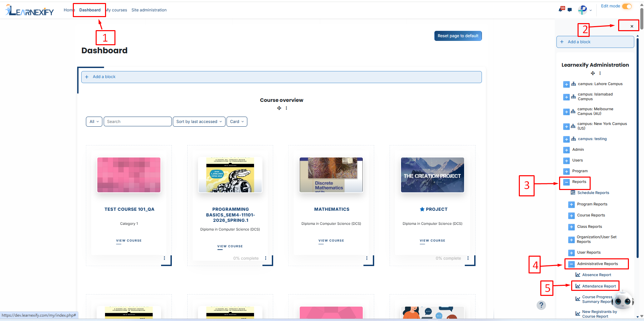Click the move icon under Learnexify Administration

(593, 73)
